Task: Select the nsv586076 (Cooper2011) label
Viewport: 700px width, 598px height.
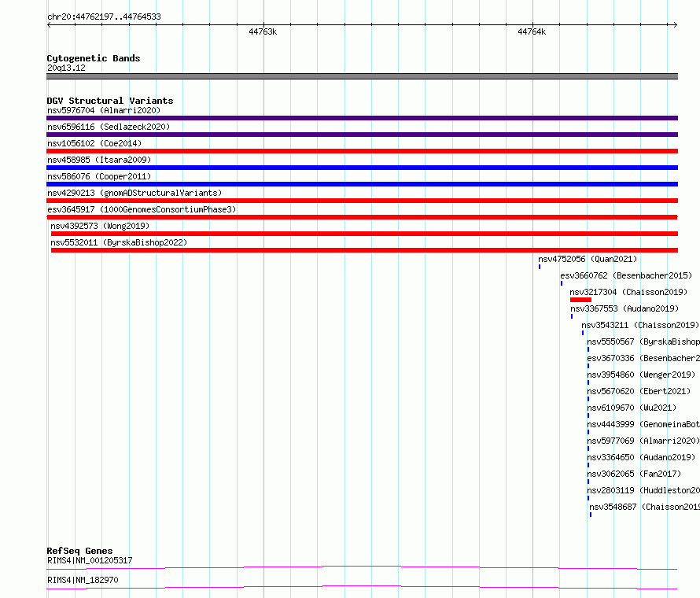Action: [x=99, y=176]
